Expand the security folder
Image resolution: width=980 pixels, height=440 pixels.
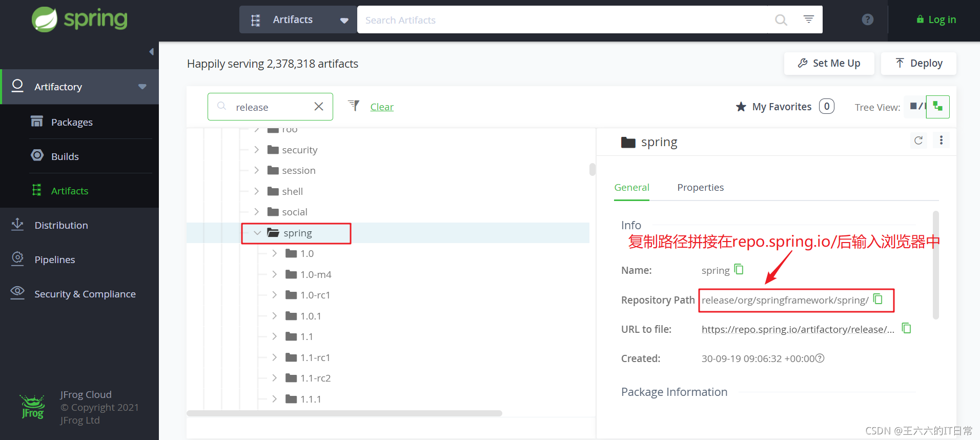click(256, 149)
